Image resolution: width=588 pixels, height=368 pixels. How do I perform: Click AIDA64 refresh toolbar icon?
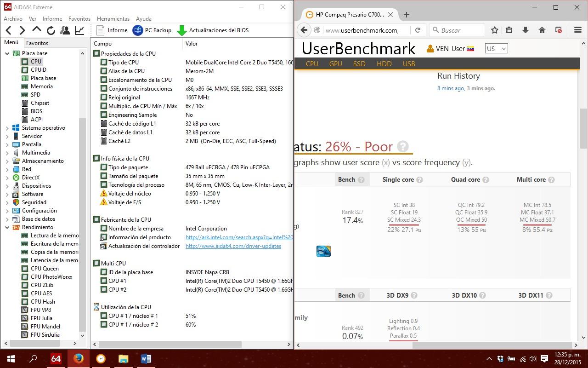coord(51,30)
